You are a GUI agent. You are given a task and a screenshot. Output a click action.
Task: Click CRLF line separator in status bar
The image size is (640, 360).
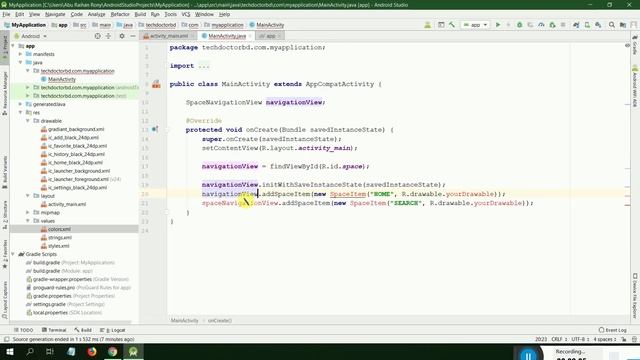point(558,339)
